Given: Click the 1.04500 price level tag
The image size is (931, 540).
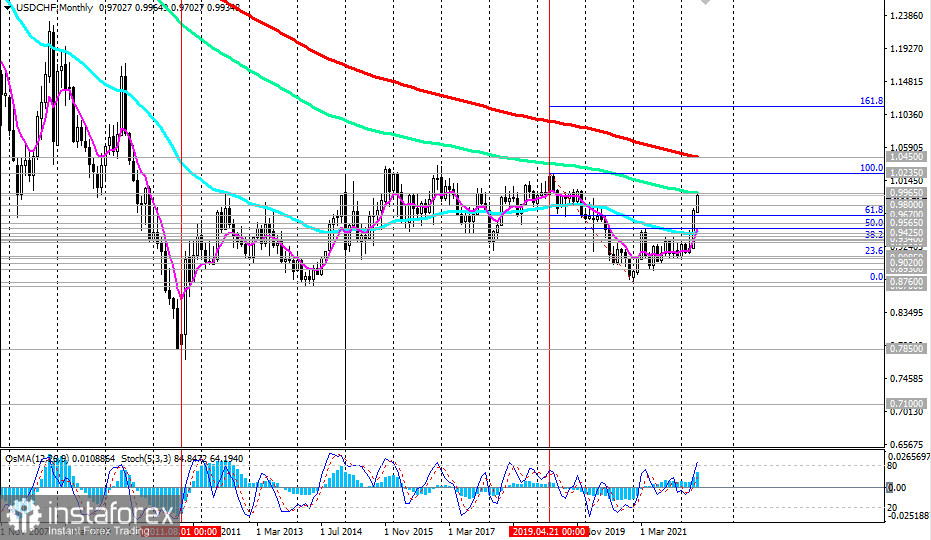Looking at the screenshot, I should click(x=907, y=157).
